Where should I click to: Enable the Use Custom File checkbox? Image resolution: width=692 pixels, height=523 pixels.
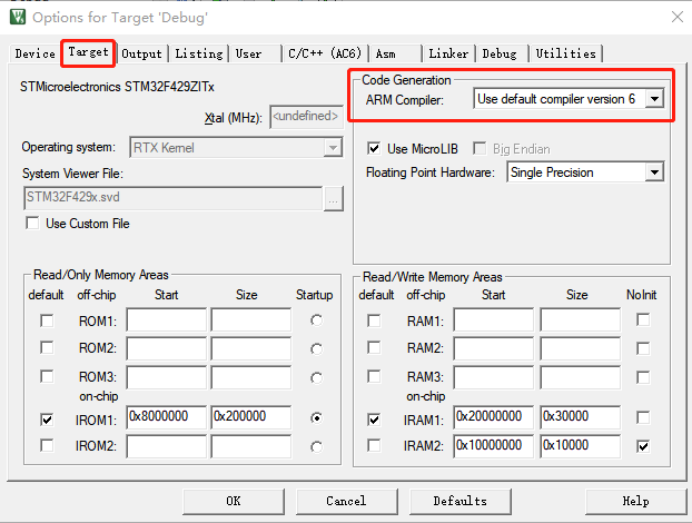tap(33, 223)
